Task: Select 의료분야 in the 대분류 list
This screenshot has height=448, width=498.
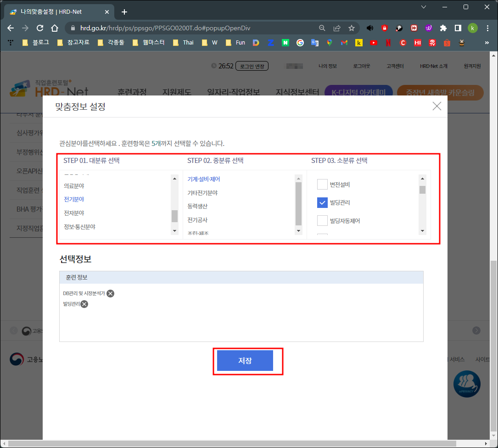Action: point(74,186)
